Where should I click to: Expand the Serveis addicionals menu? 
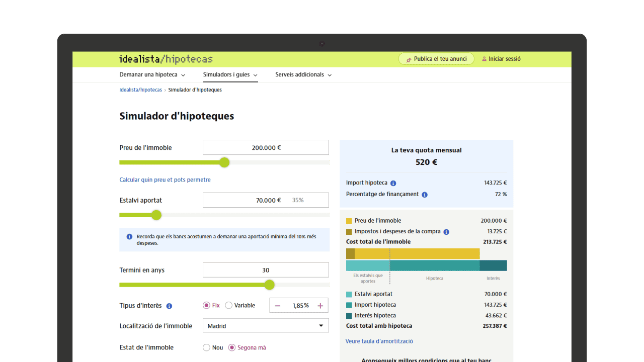point(303,75)
